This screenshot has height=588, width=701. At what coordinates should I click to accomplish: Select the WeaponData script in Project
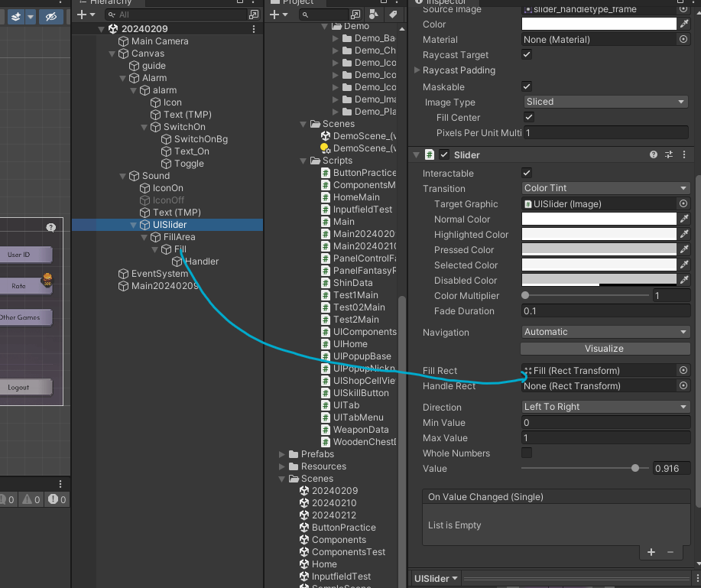[360, 430]
